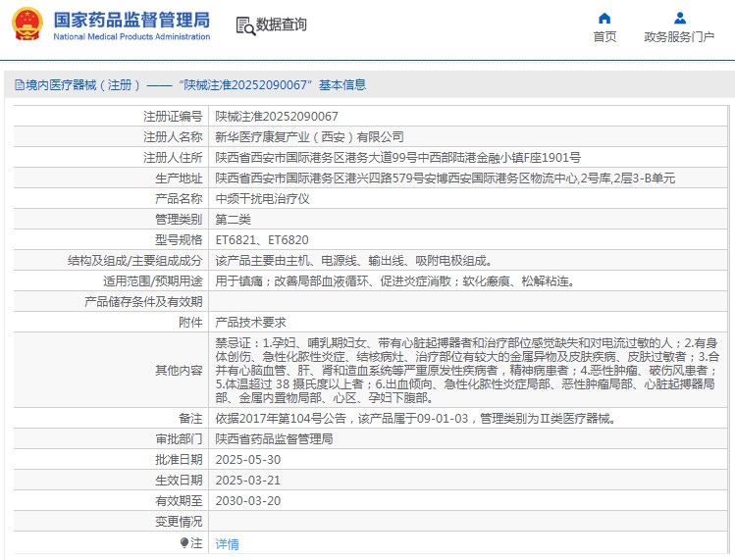Click the 型号规格 label
This screenshot has height=560, width=735.
(x=179, y=240)
